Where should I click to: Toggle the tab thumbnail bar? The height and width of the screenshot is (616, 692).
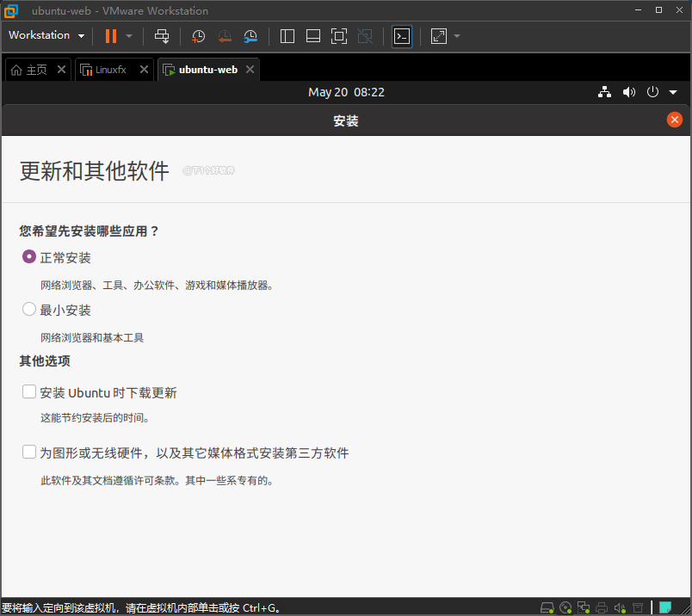coord(313,36)
